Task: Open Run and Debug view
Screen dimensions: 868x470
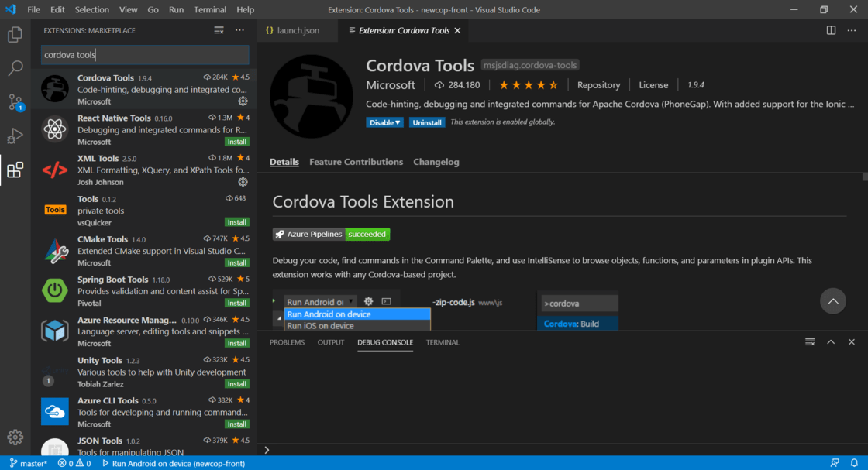Action: point(15,136)
